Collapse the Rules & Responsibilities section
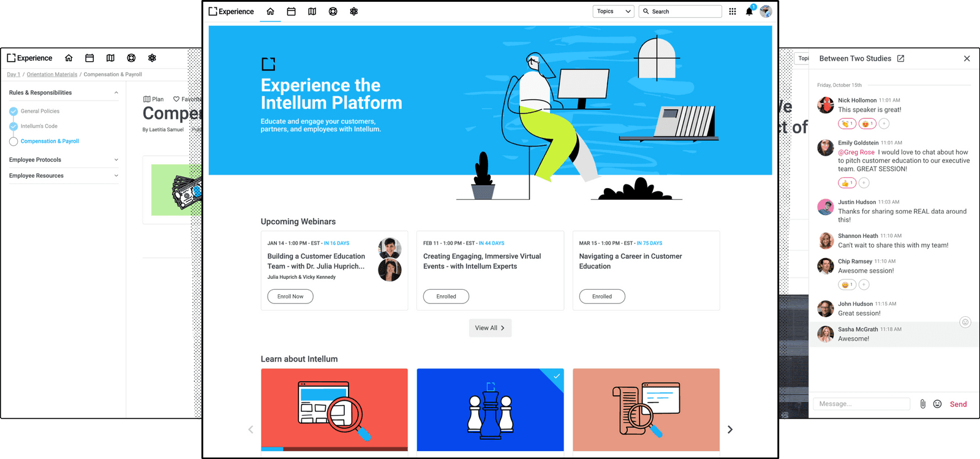This screenshot has height=459, width=980. click(116, 93)
